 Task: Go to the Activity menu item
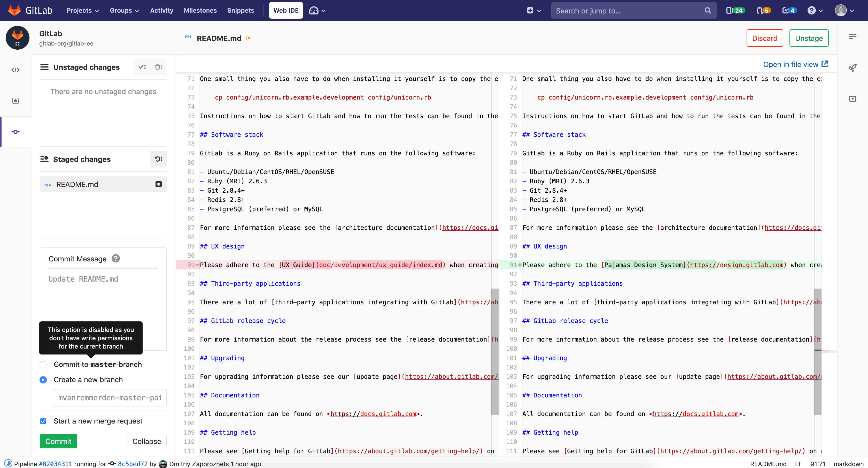pos(161,10)
